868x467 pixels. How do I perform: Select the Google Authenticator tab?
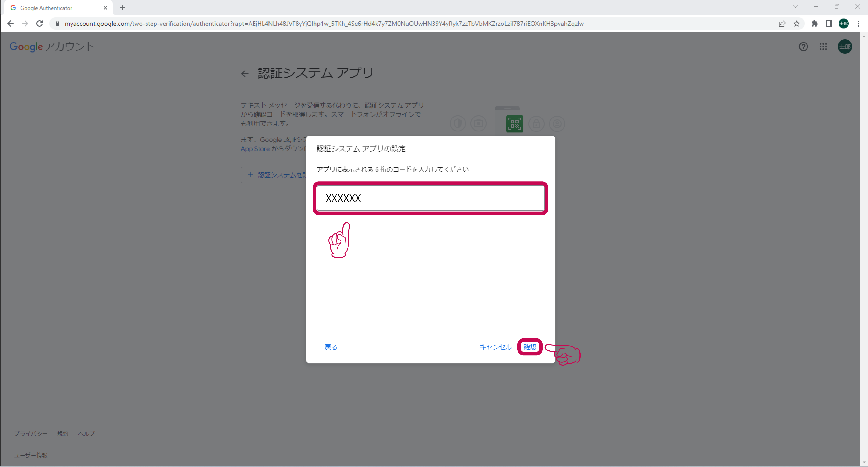click(x=58, y=8)
